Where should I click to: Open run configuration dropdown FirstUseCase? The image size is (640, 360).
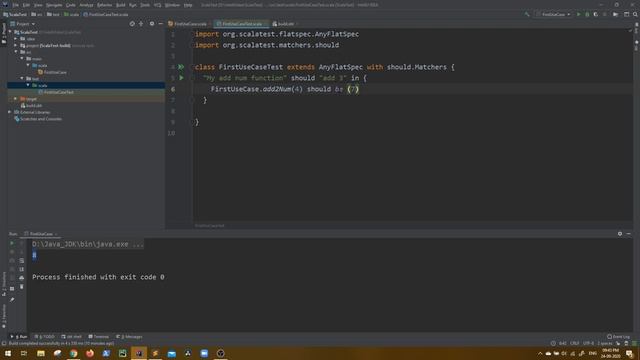pos(553,14)
